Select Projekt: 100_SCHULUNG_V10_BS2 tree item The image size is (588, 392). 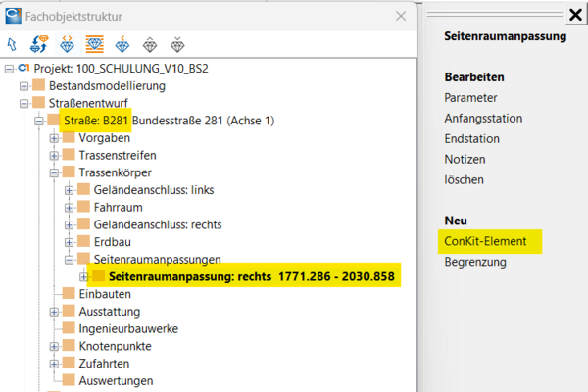122,69
